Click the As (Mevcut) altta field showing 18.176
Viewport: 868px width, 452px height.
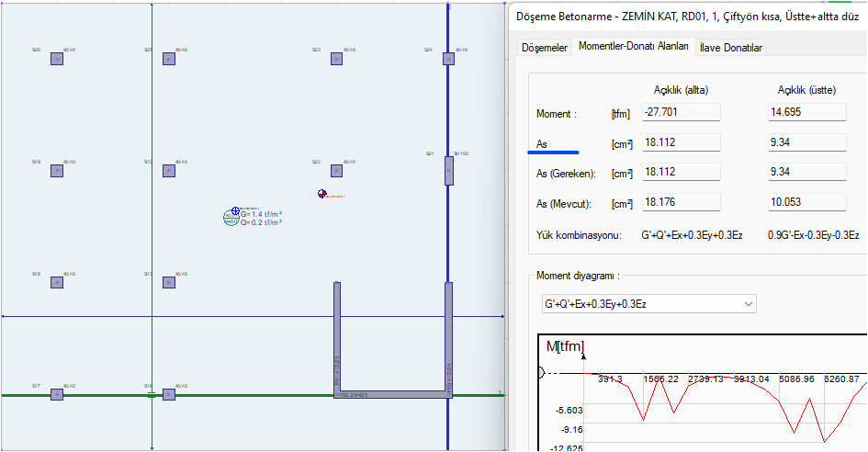(681, 202)
